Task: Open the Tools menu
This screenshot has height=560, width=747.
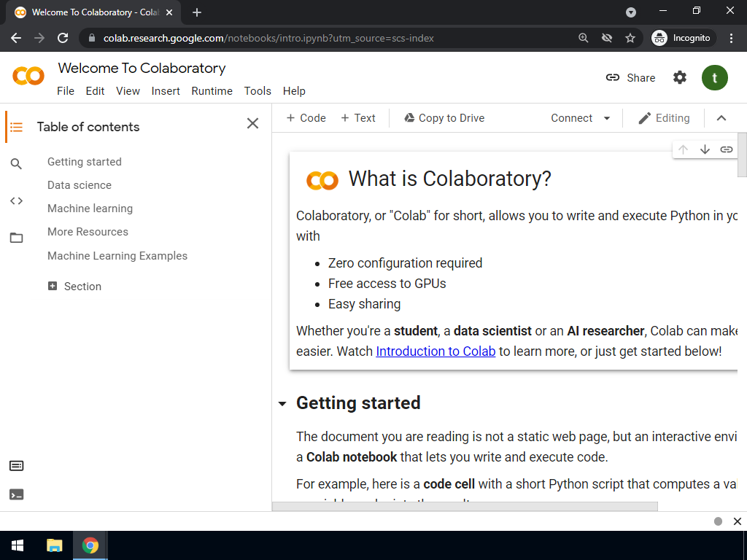Action: tap(258, 91)
